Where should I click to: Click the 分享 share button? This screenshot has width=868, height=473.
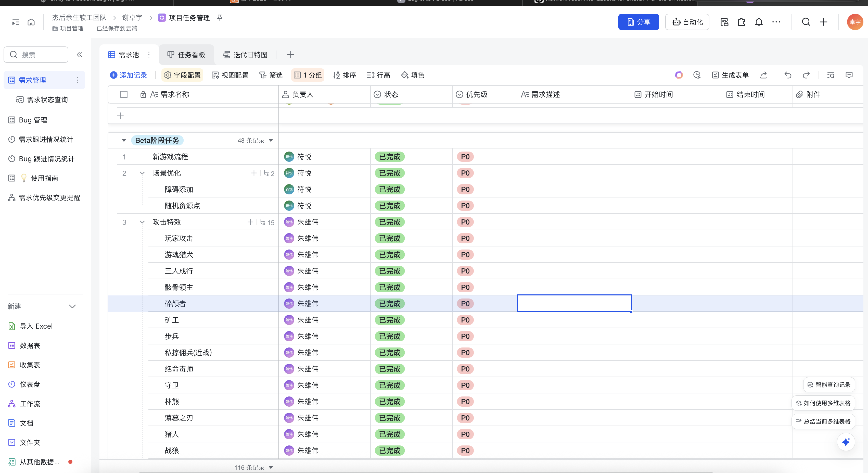(x=638, y=22)
